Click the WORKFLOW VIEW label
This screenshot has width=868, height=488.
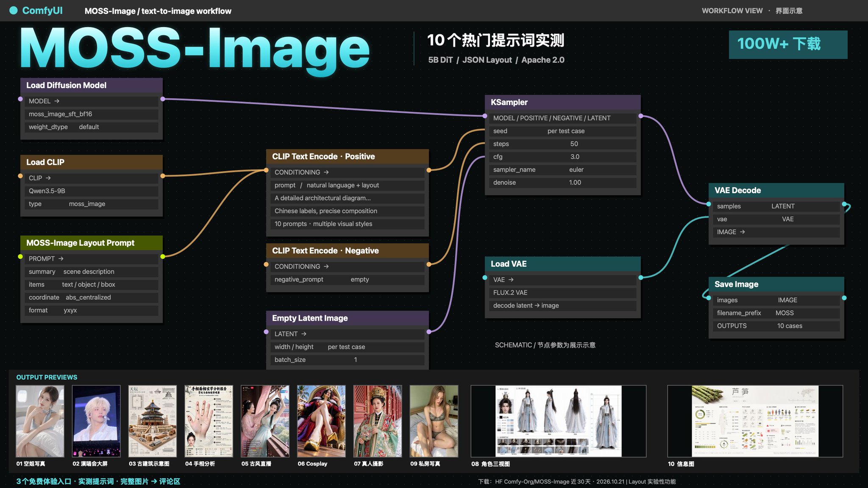732,11
